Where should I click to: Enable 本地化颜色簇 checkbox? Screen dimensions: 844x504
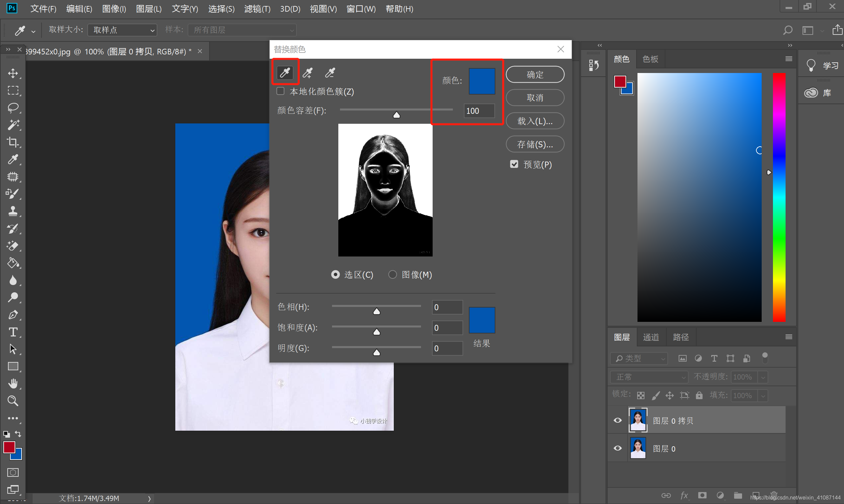coord(280,91)
